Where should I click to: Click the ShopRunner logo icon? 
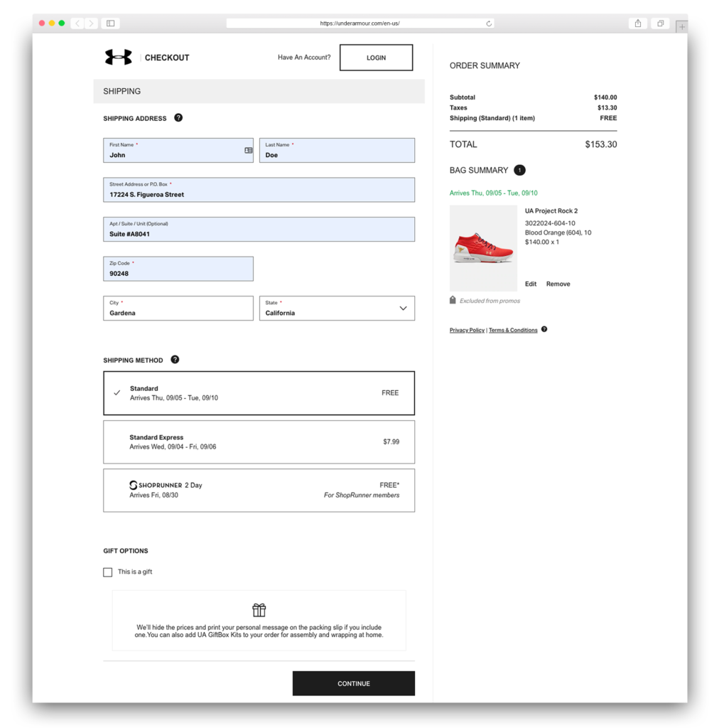[133, 485]
